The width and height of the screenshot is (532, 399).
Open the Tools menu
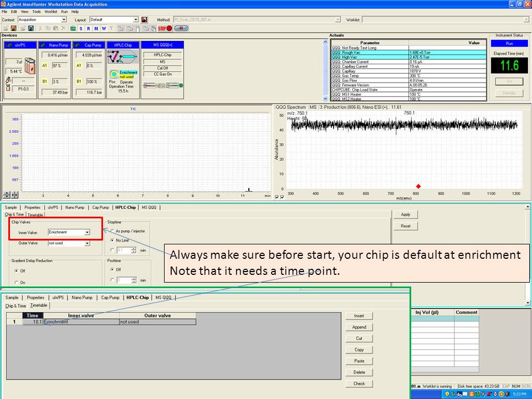pos(37,12)
